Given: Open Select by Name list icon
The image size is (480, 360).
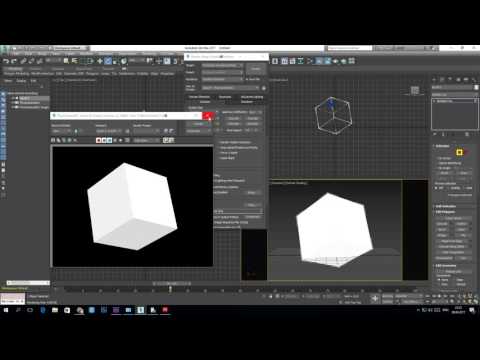Looking at the screenshot, I should coord(74,61).
